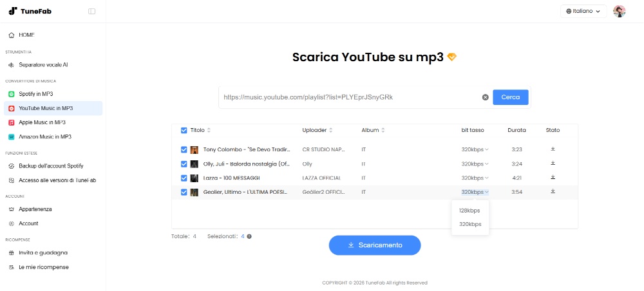Viewport: 644px width, 291px height.
Task: Click the HOME sidebar label
Action: 26,35
